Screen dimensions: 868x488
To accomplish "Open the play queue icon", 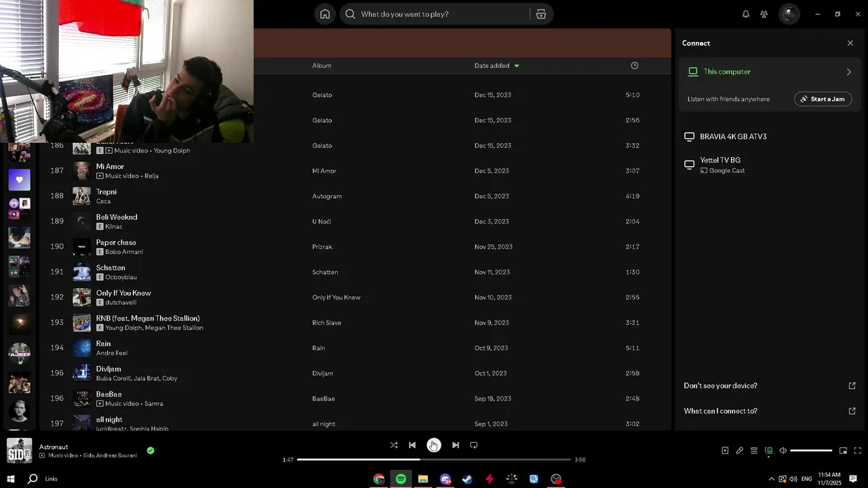I will pyautogui.click(x=754, y=451).
